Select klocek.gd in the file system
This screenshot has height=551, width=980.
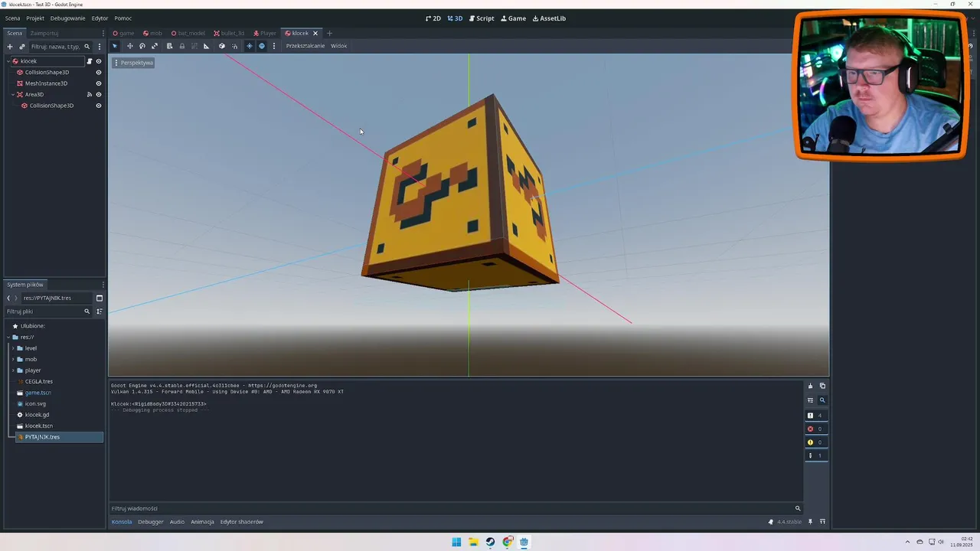point(37,415)
